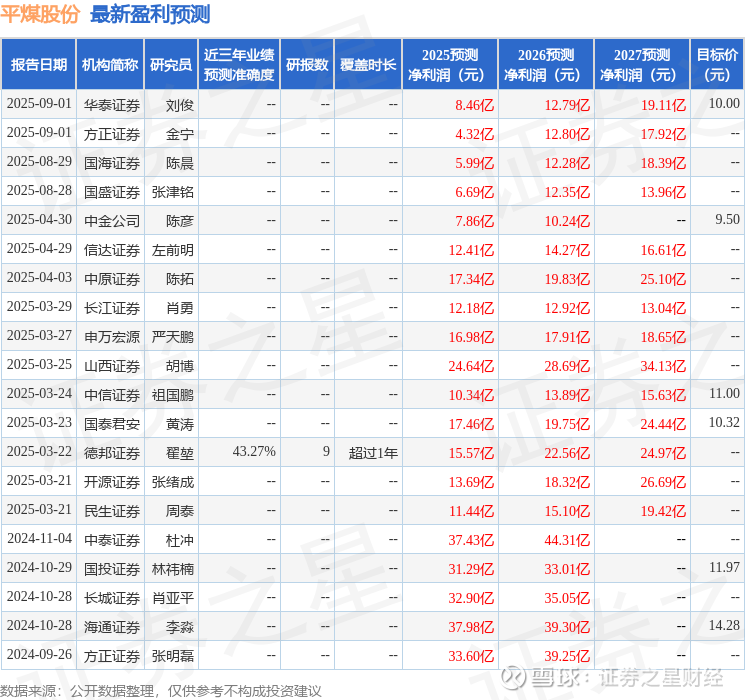Click 34.13亿 2027 forecast value
745x700 pixels.
click(663, 366)
